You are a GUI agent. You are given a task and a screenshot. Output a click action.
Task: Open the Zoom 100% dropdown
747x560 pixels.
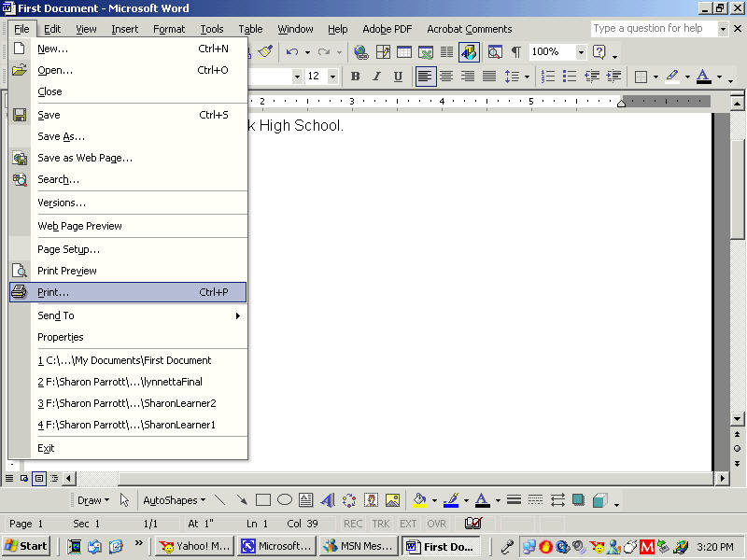[581, 51]
